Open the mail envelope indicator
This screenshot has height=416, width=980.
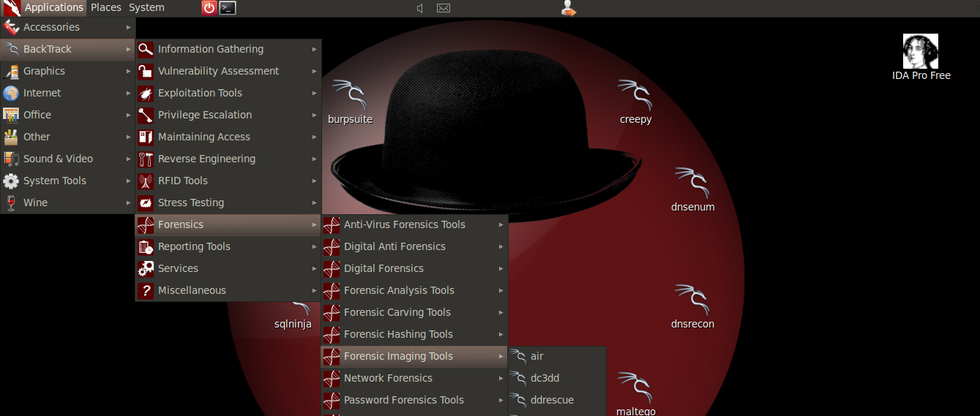pos(443,8)
